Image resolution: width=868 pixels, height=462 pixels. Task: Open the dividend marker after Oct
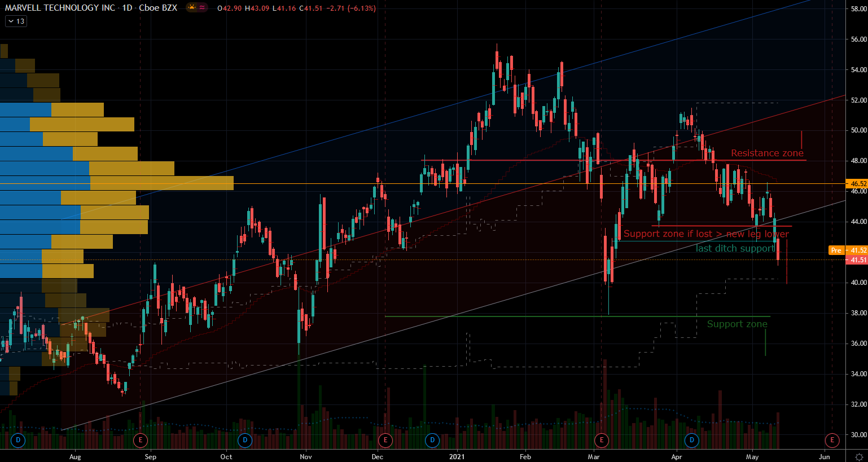pyautogui.click(x=244, y=440)
